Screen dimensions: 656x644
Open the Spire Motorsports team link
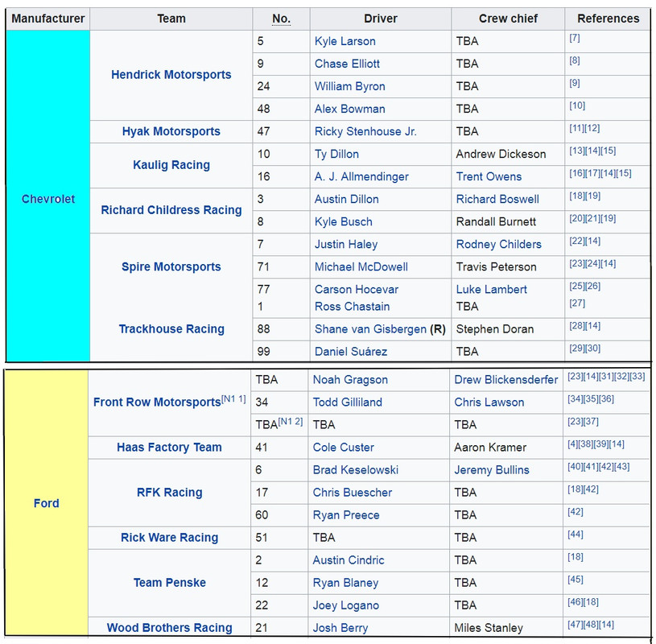[171, 267]
